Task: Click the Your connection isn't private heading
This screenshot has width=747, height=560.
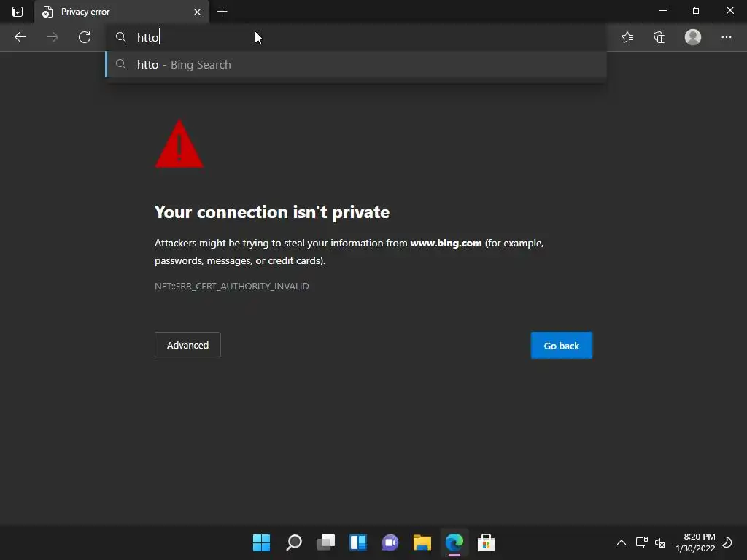Action: pyautogui.click(x=272, y=212)
